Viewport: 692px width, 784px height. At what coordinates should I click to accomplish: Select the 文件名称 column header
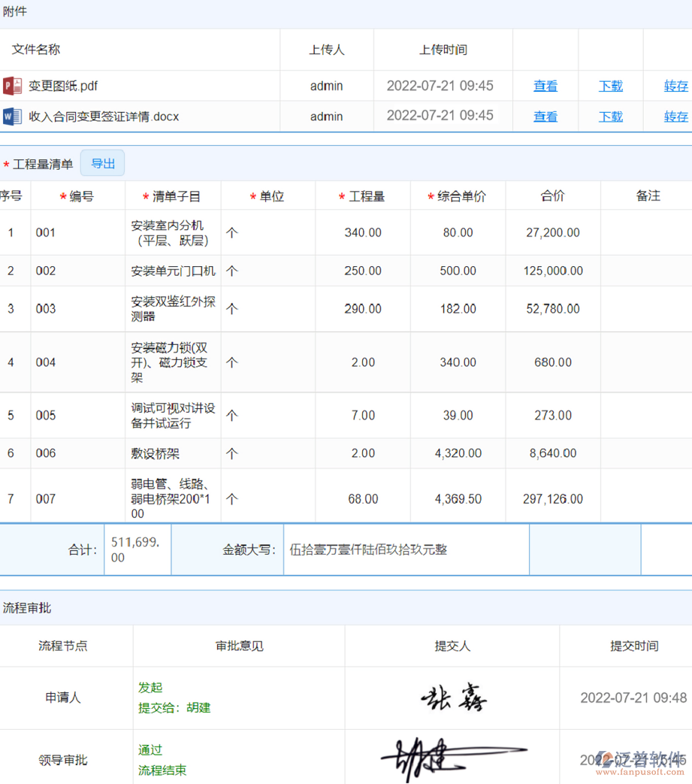(34, 50)
